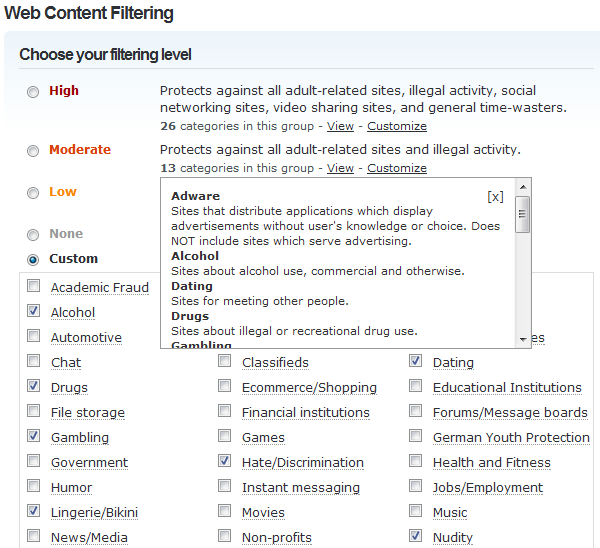Screen dimensions: 600x548
Task: Tick the File storage checkbox
Action: coord(34,412)
